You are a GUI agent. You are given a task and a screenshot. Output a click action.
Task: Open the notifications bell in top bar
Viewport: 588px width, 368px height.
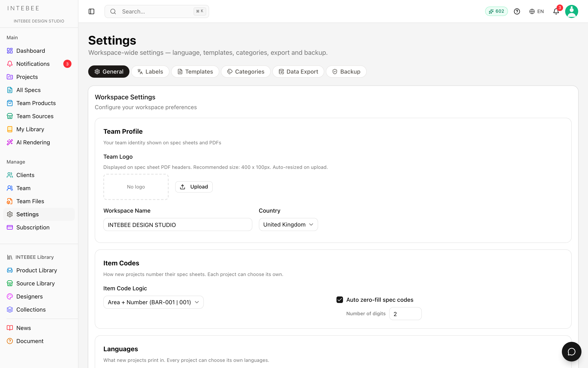pyautogui.click(x=556, y=11)
